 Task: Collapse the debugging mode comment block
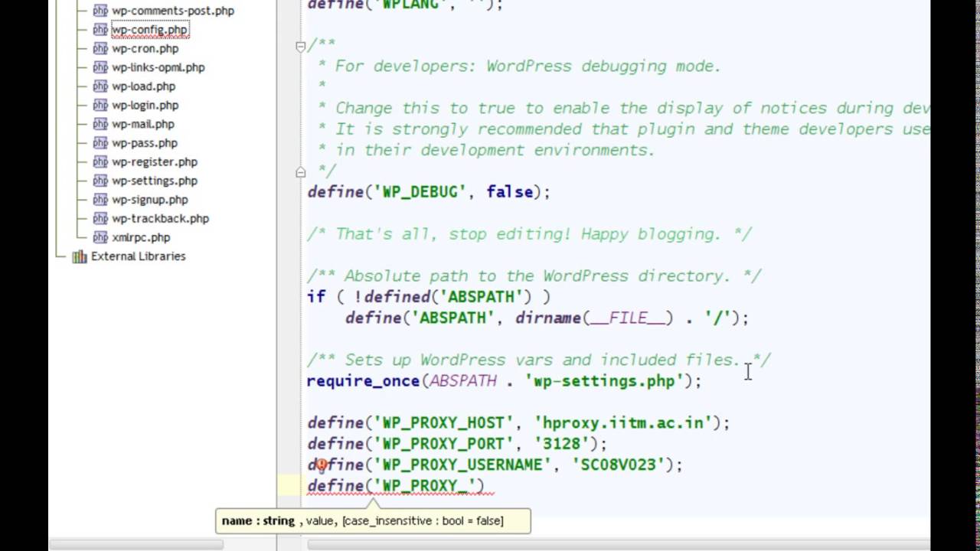pos(300,47)
